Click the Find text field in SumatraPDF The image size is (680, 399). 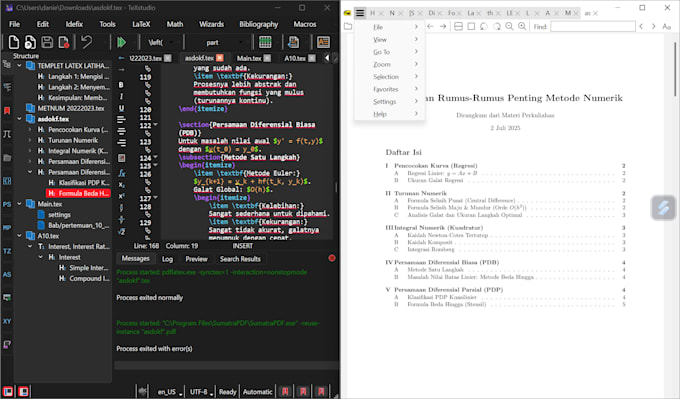(593, 26)
